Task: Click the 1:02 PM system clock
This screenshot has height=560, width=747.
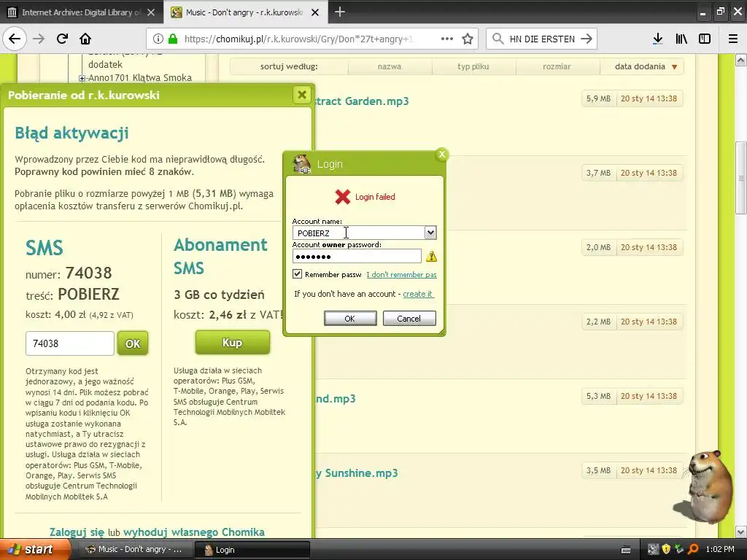Action: click(x=719, y=549)
